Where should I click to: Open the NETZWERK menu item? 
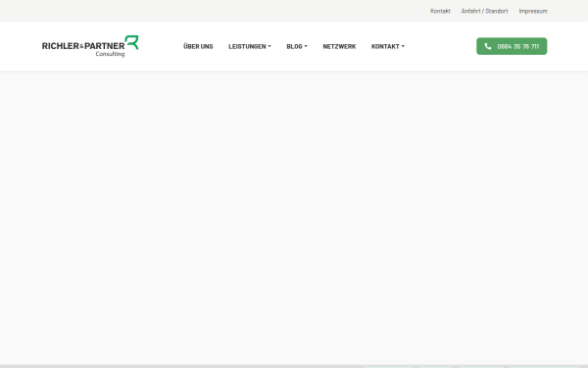coord(339,46)
